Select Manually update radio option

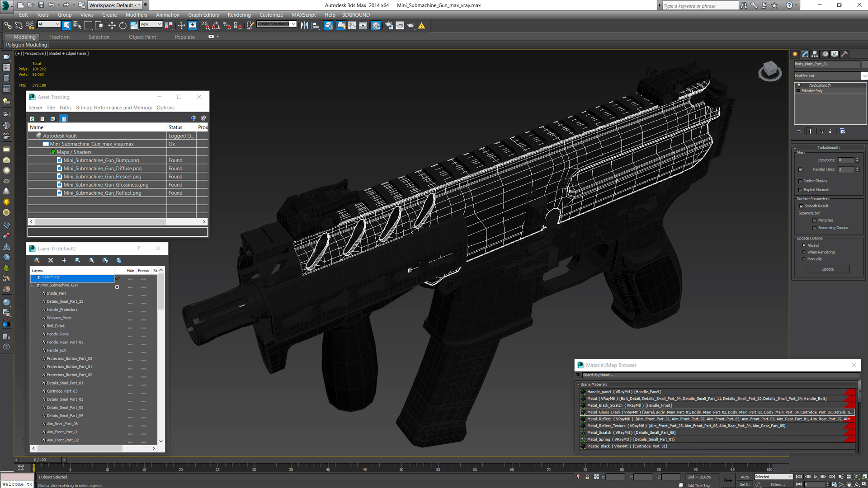click(x=804, y=259)
